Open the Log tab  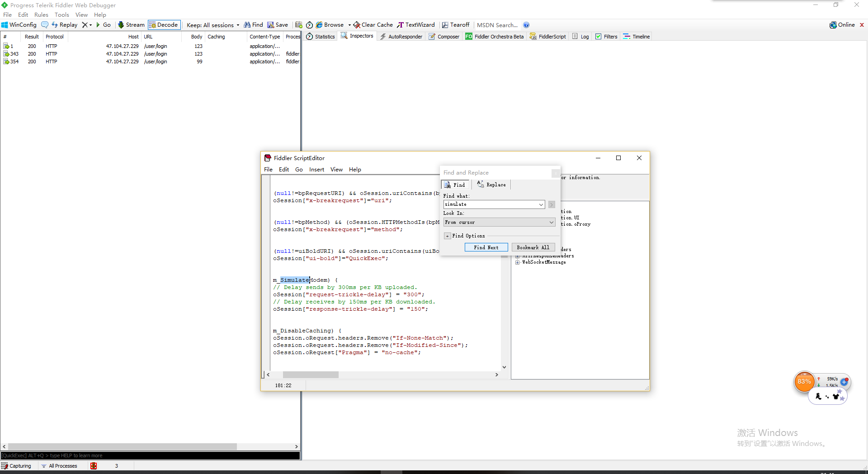[x=581, y=37]
